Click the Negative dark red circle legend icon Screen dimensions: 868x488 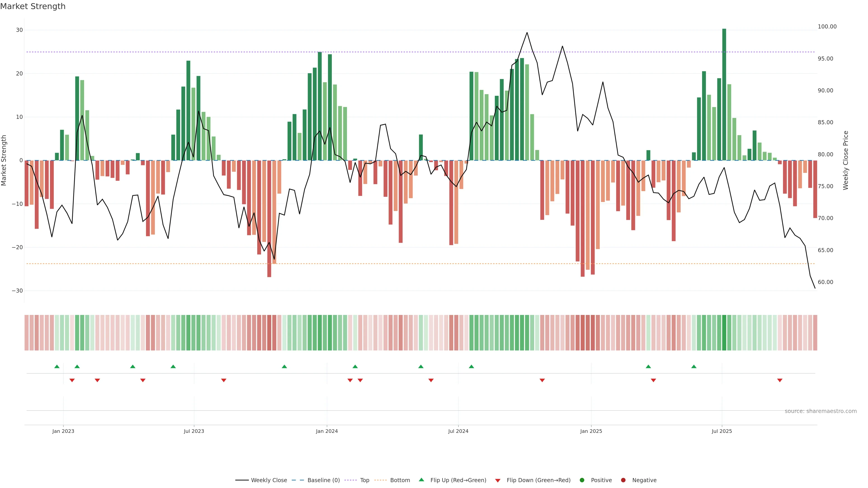pyautogui.click(x=623, y=480)
